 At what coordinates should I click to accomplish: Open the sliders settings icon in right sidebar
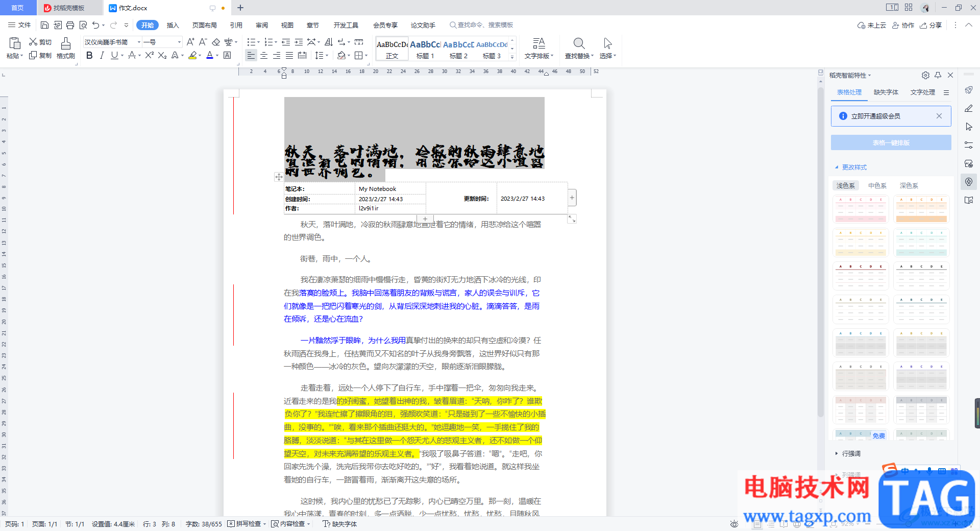point(969,145)
